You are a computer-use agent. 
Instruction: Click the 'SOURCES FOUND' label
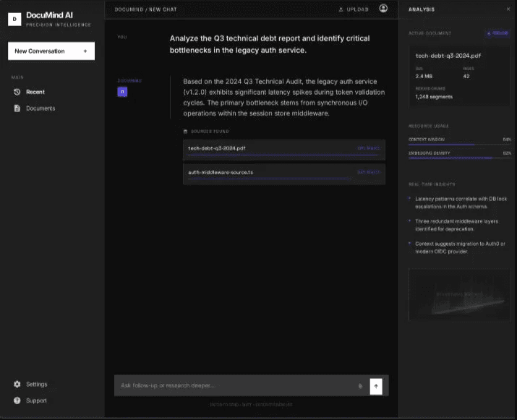click(210, 132)
